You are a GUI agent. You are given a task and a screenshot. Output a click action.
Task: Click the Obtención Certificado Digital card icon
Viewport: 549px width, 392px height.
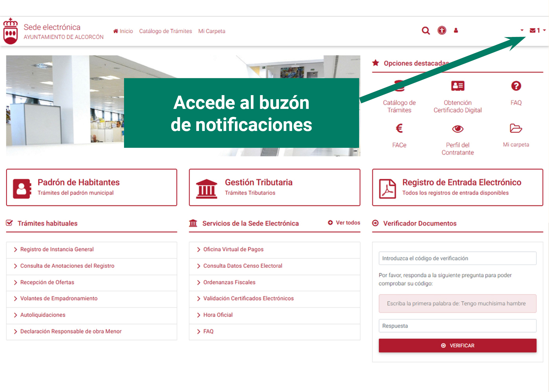[457, 86]
